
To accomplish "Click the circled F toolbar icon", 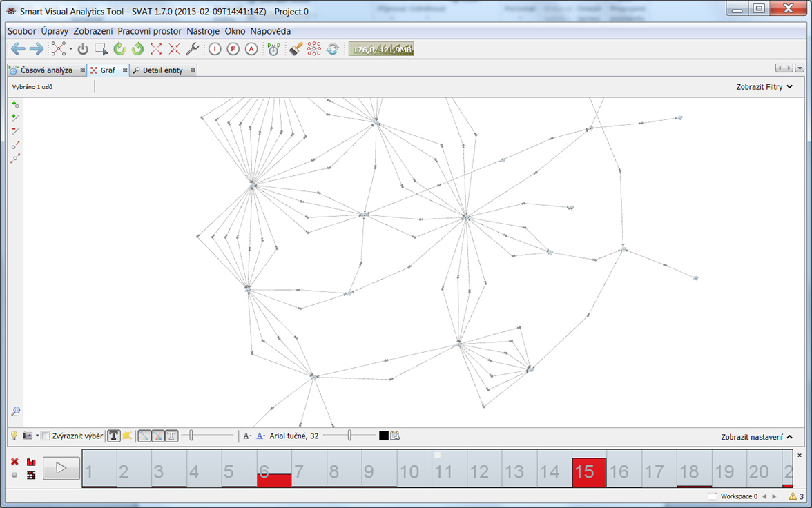I will point(233,49).
